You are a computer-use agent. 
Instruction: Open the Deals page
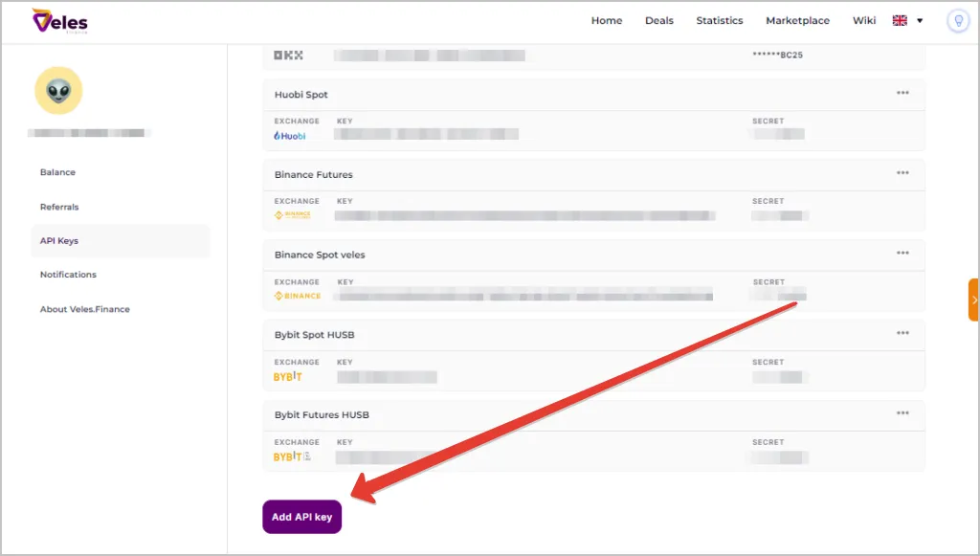click(658, 21)
